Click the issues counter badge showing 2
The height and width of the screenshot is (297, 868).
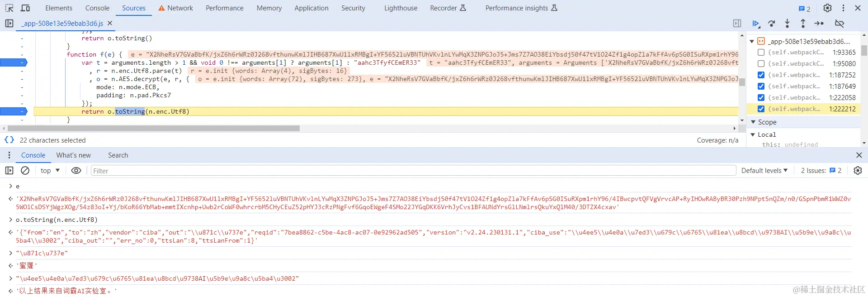click(x=804, y=9)
